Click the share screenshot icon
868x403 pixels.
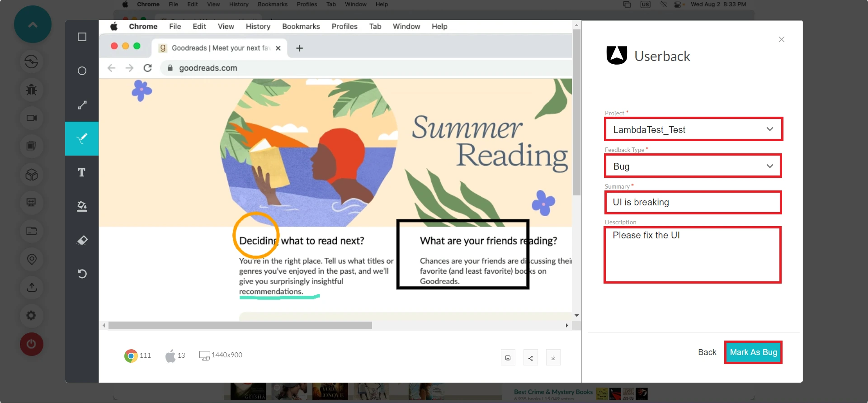[x=530, y=358]
